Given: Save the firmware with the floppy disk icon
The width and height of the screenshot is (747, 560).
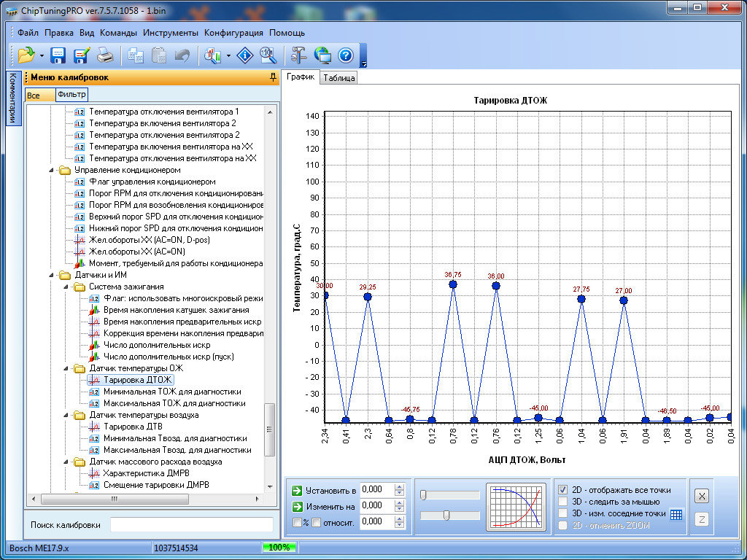Looking at the screenshot, I should (x=58, y=55).
